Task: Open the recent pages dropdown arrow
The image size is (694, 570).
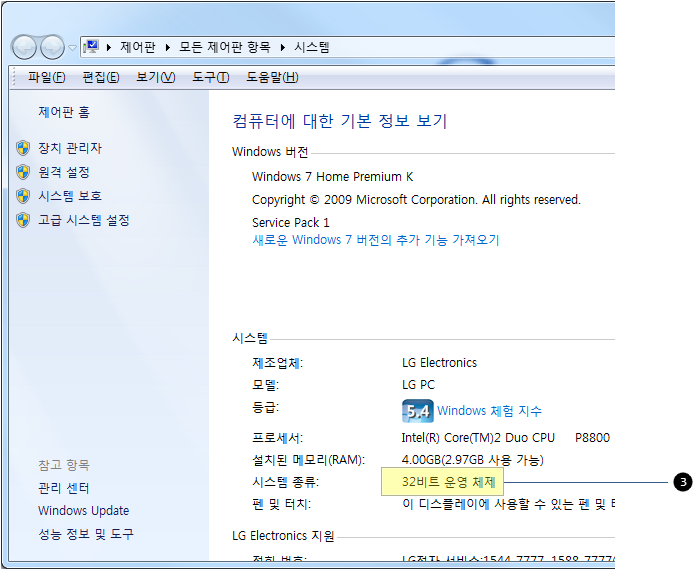Action: pyautogui.click(x=73, y=47)
